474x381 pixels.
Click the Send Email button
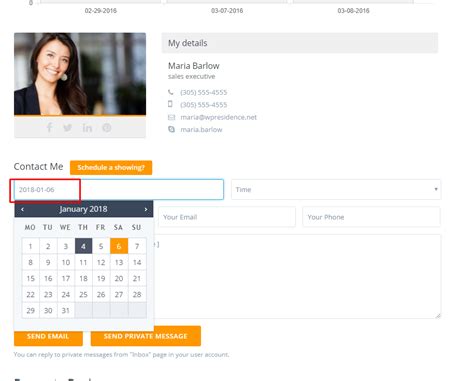click(48, 337)
